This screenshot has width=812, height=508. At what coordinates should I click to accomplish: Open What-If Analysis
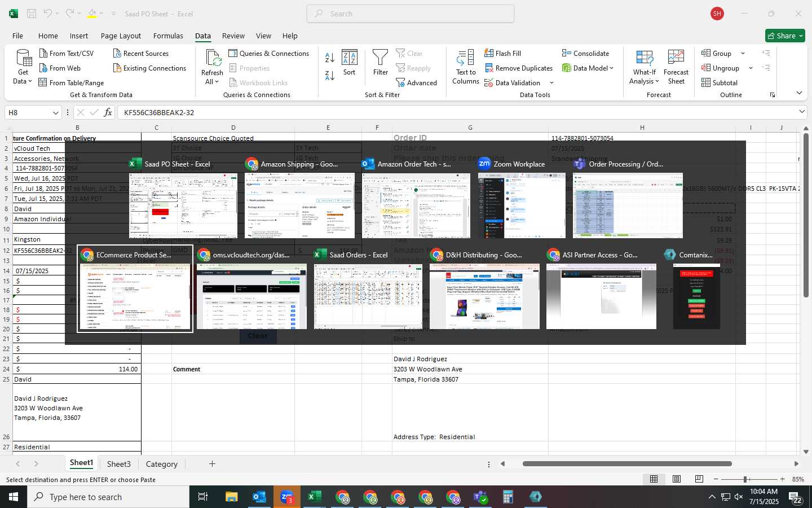coord(645,67)
